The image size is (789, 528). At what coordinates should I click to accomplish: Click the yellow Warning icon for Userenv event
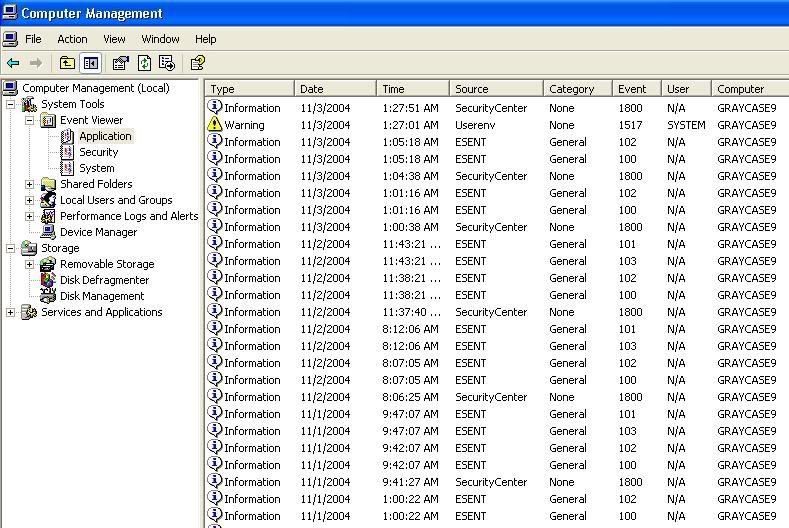tap(215, 124)
